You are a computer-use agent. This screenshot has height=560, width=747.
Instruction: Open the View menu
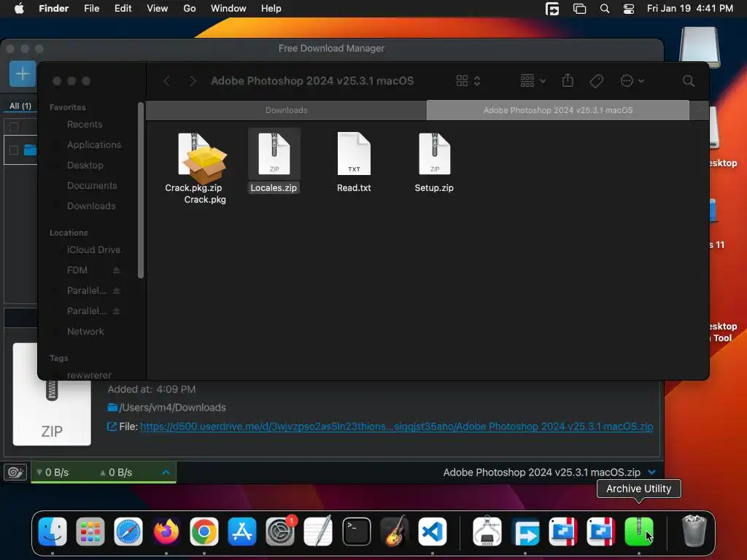pos(158,9)
